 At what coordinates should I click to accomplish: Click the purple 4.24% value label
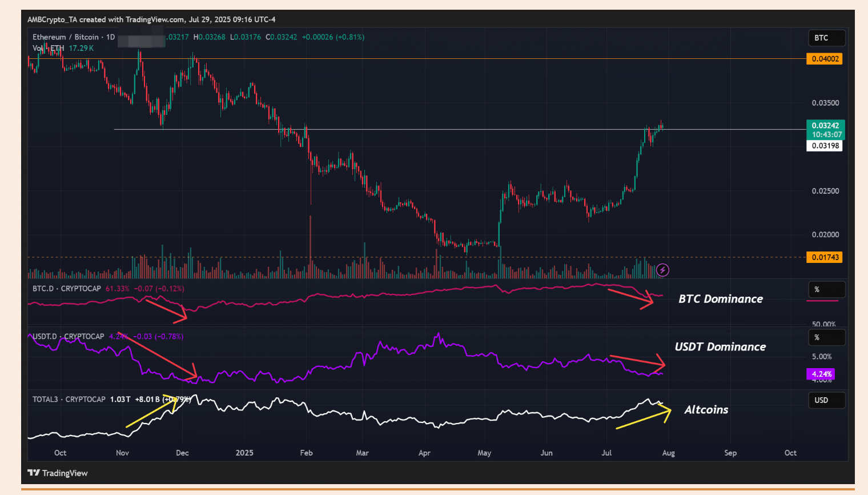coord(821,374)
